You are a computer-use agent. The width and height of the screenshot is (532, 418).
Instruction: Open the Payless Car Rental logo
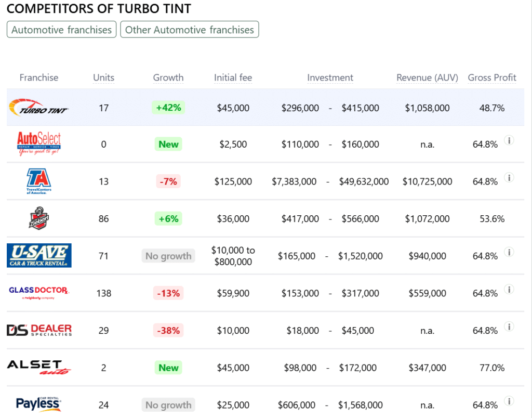[38, 404]
